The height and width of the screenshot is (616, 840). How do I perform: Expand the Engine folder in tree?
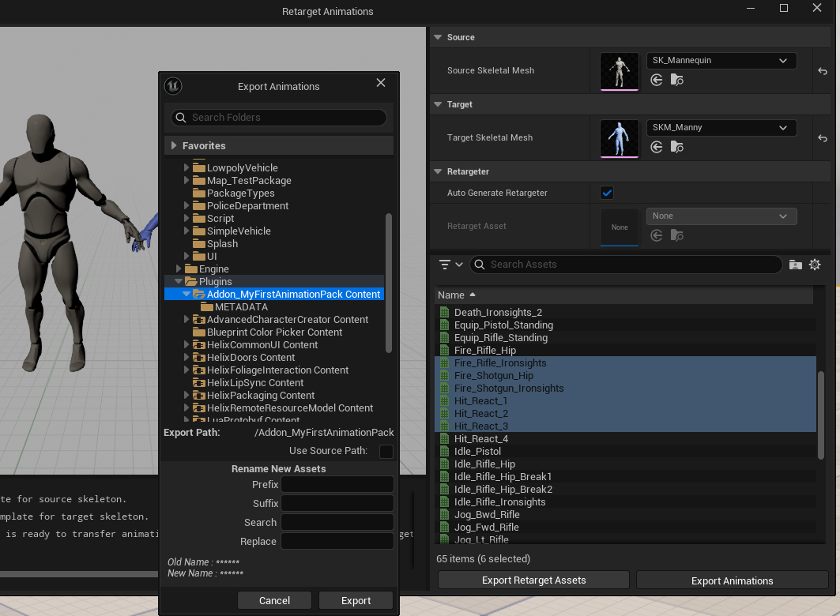[x=179, y=269]
